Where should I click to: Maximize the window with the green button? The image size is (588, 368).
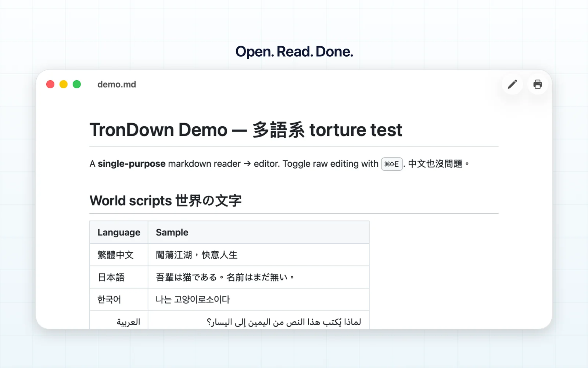pyautogui.click(x=77, y=84)
